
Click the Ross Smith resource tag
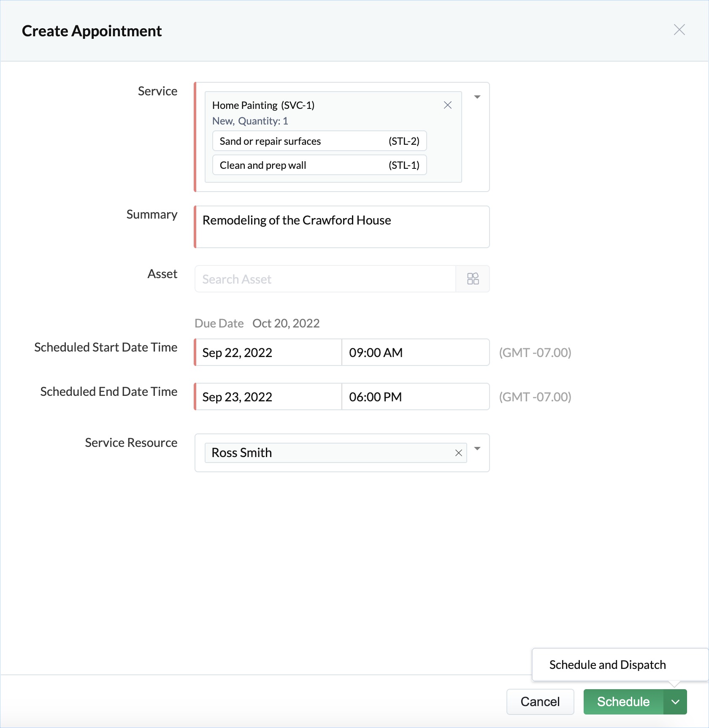pos(242,453)
